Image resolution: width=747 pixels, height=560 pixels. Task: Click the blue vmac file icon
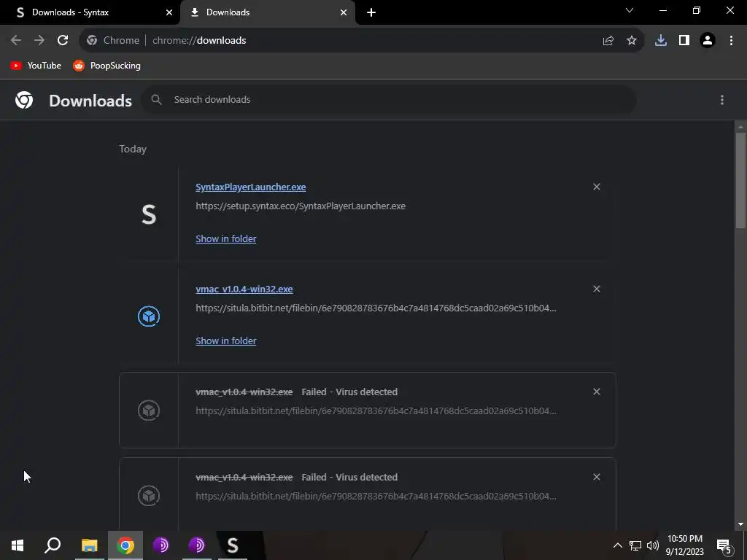point(149,316)
